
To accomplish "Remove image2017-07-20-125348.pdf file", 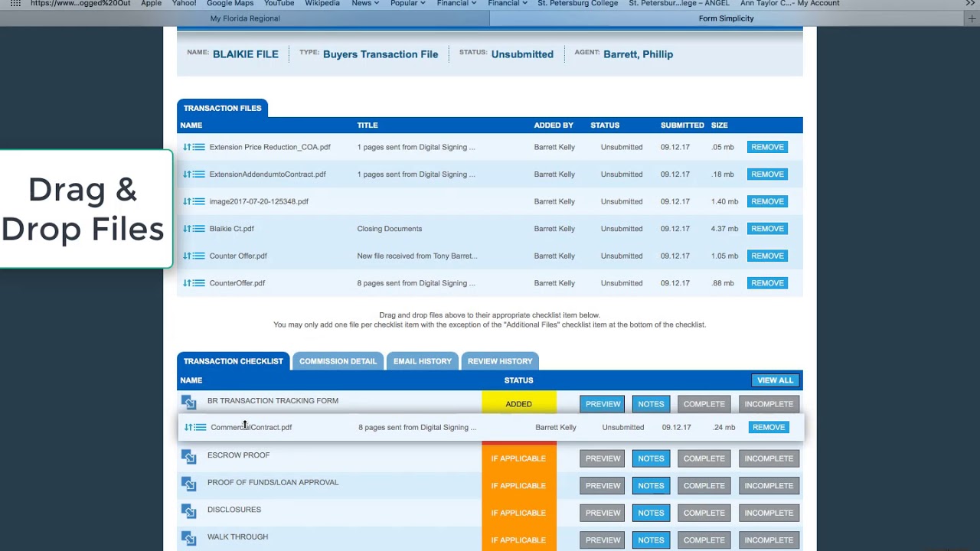I will pyautogui.click(x=767, y=201).
